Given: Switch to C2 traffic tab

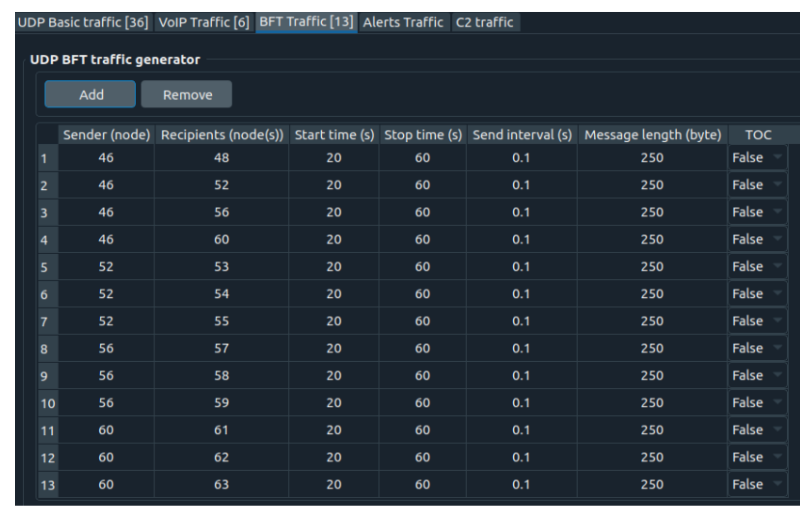Looking at the screenshot, I should tap(485, 22).
